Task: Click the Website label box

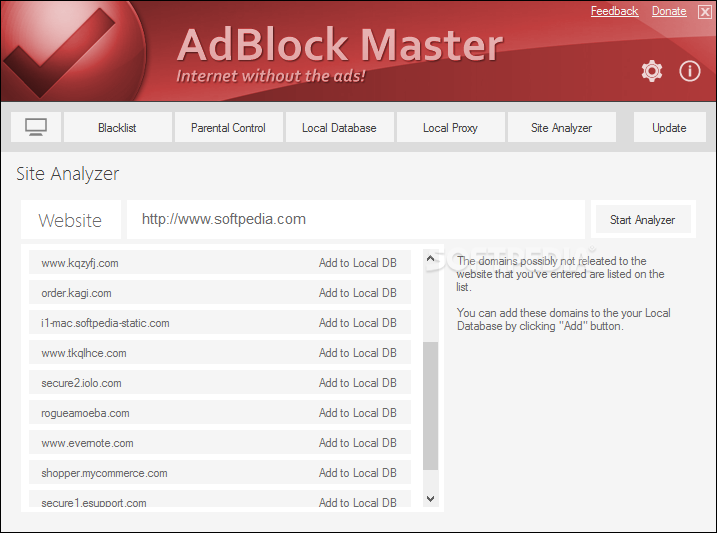Action: (x=71, y=219)
